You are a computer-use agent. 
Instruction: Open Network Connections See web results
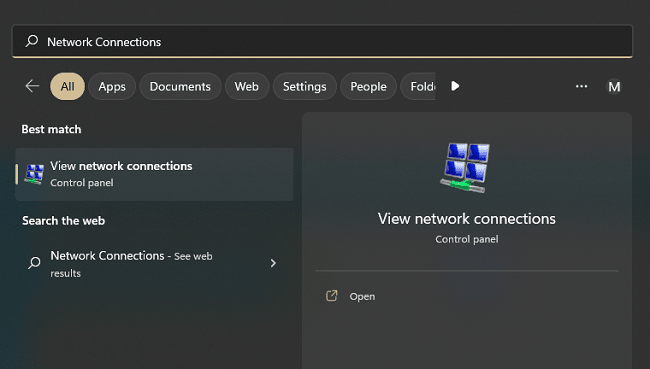(x=154, y=264)
